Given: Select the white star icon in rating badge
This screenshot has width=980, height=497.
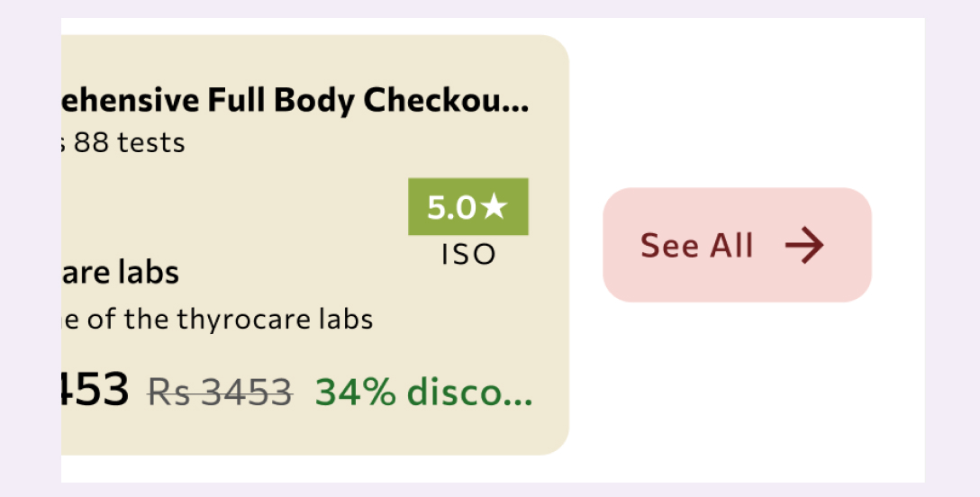Looking at the screenshot, I should point(494,207).
